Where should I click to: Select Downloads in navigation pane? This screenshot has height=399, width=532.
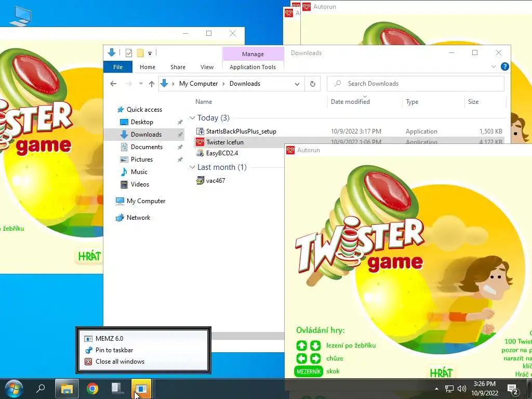[146, 135]
